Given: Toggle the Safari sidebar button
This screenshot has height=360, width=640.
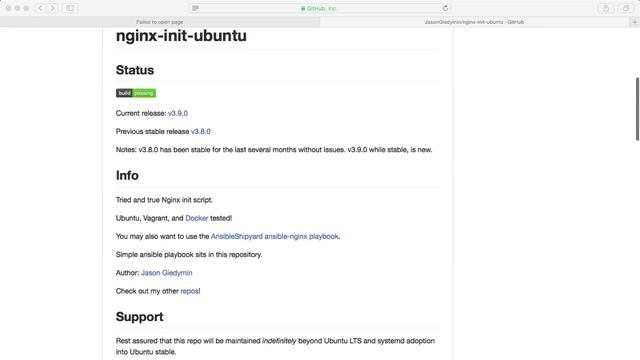Looking at the screenshot, I should 70,8.
